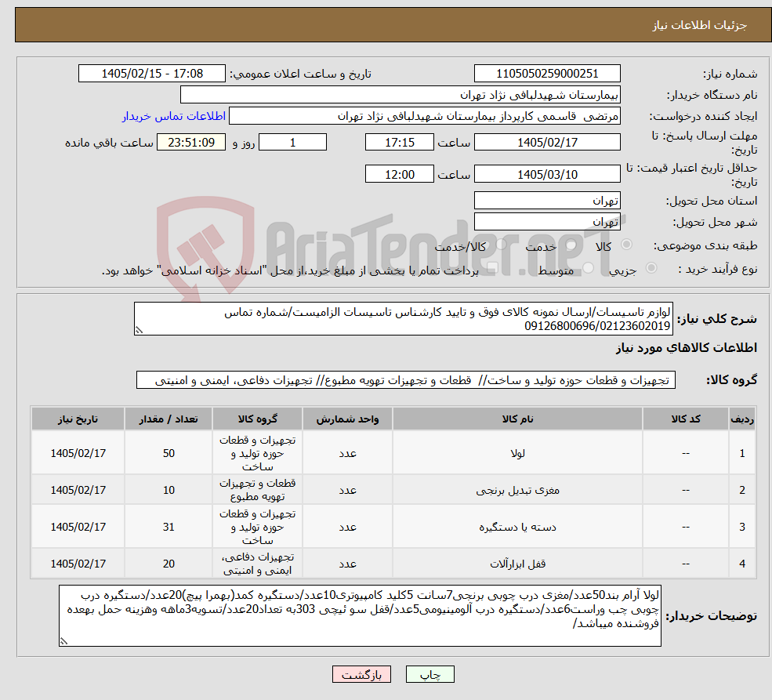Image resolution: width=772 pixels, height=700 pixels.
Task: Click the تعداد / مقدار column header
Action: (169, 419)
